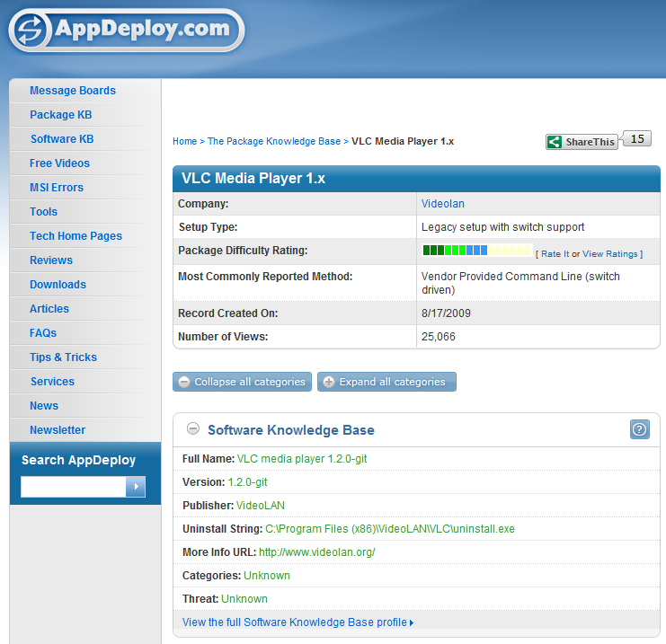666x644 pixels.
Task: Click the share count bubble showing 15
Action: pos(637,139)
